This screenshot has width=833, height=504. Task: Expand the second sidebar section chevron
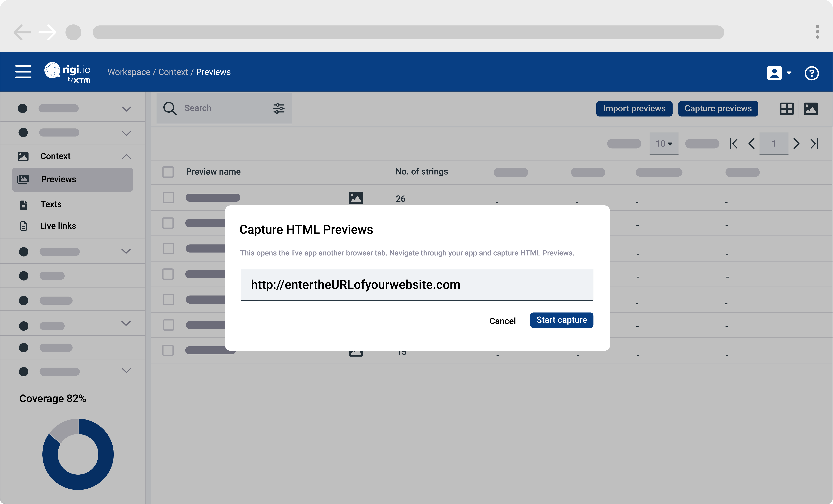pos(126,133)
